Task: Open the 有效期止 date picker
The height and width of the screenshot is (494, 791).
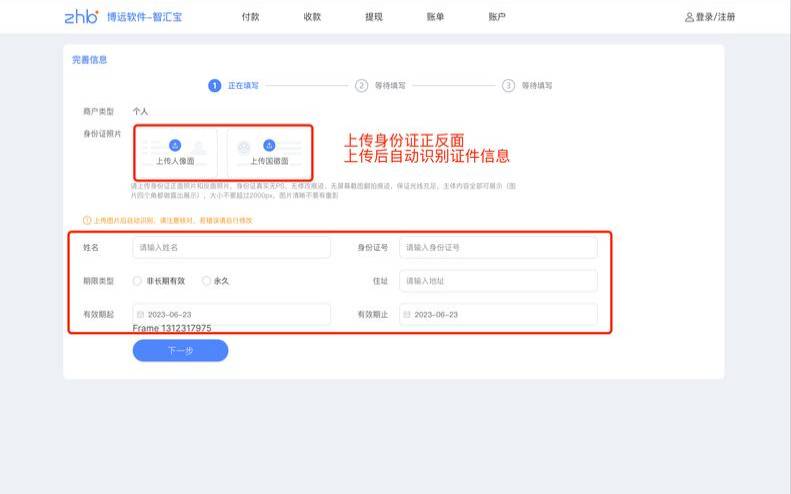Action: click(498, 314)
